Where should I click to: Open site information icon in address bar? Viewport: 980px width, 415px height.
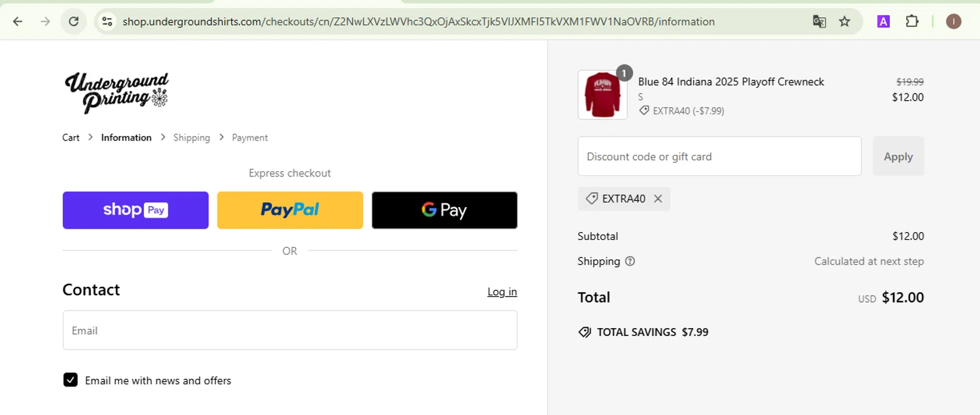107,22
